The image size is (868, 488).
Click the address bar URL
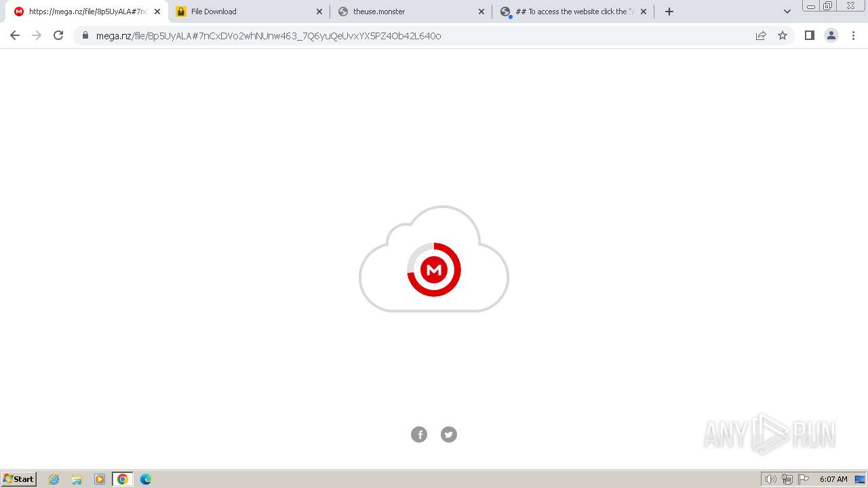[269, 36]
